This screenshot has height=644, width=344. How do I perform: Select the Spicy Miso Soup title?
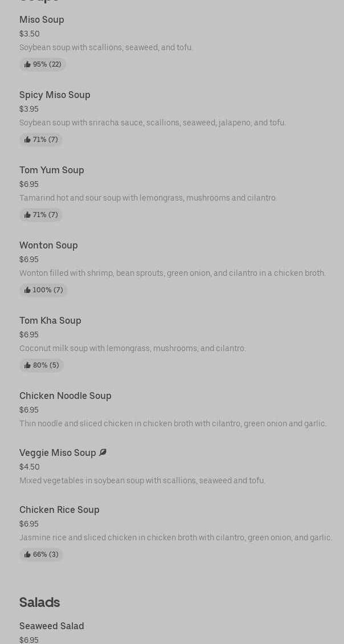(x=55, y=95)
